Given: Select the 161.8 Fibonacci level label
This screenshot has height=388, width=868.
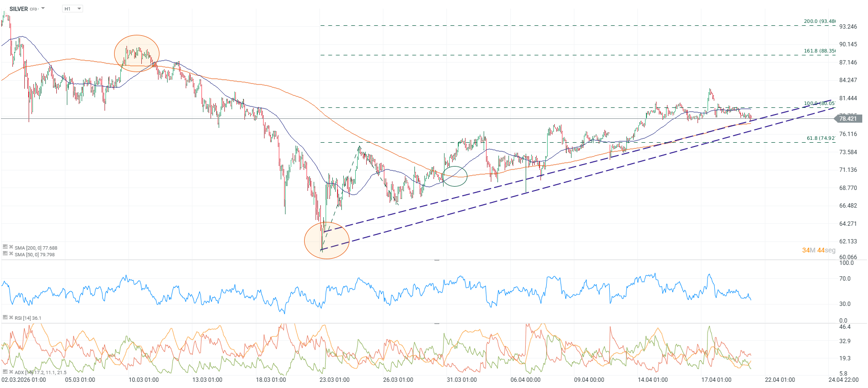Looking at the screenshot, I should (x=819, y=51).
